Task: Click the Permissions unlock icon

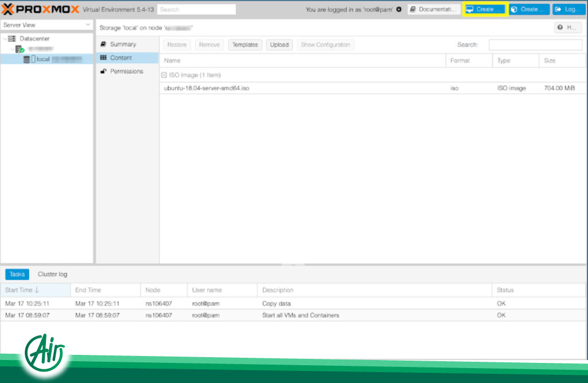Action: [x=103, y=71]
